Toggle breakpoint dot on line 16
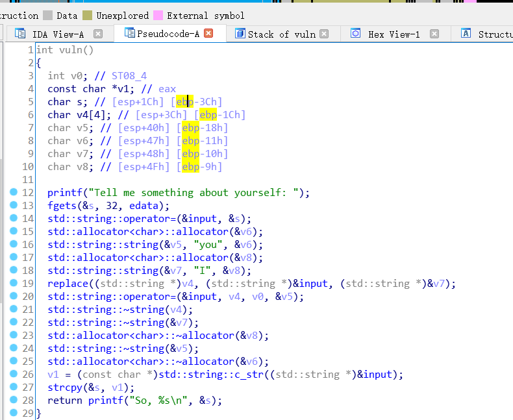 14,244
